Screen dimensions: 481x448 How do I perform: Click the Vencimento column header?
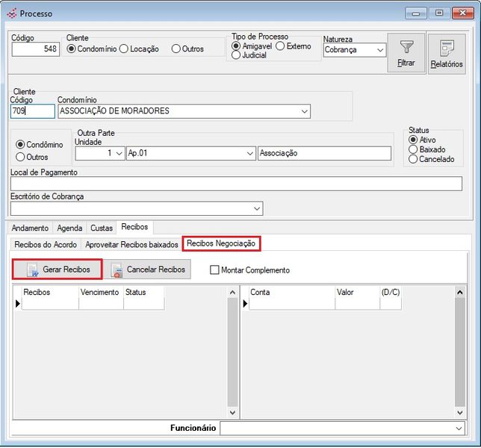99,293
